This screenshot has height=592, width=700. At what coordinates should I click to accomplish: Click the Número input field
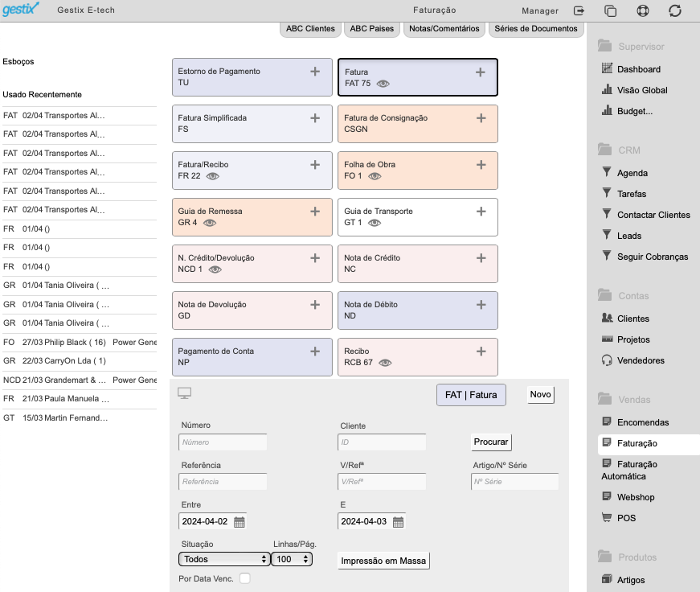point(223,442)
